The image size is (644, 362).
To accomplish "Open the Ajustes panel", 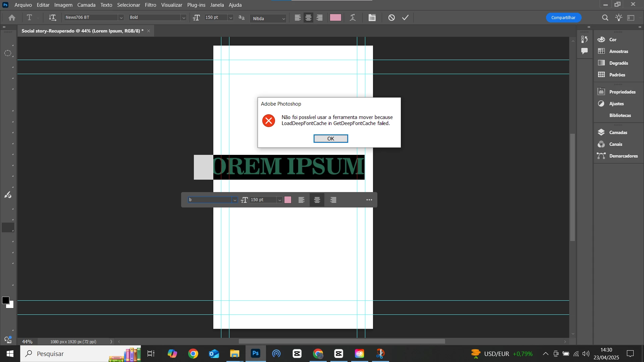I will (616, 104).
